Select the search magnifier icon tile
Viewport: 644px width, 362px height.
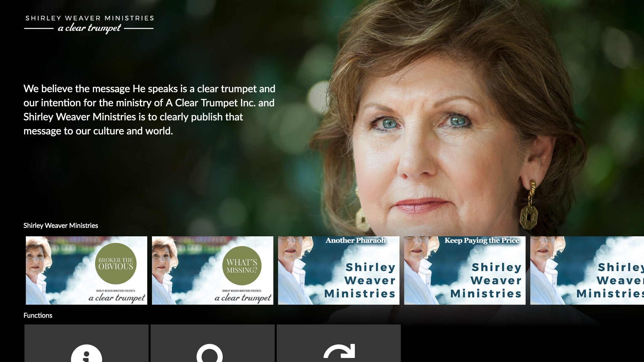(212, 343)
